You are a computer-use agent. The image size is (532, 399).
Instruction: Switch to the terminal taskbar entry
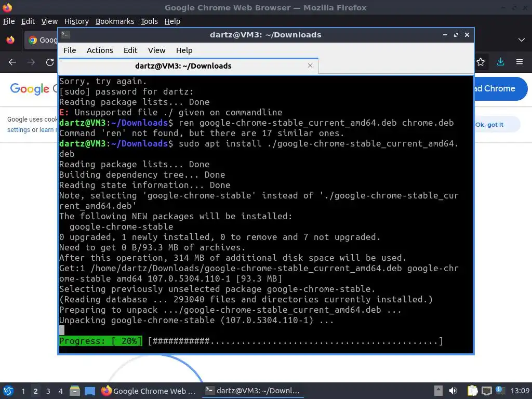[253, 391]
